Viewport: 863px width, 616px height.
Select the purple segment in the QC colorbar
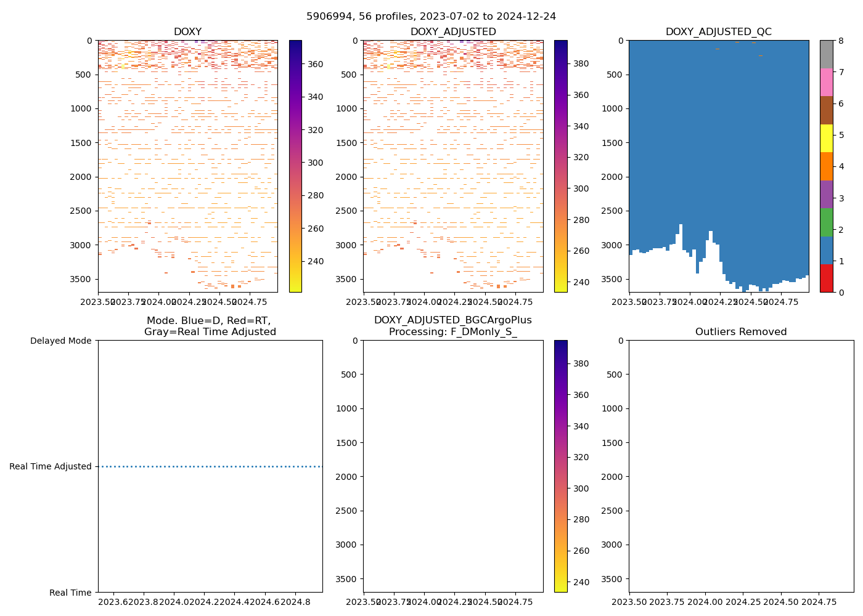[x=826, y=194]
